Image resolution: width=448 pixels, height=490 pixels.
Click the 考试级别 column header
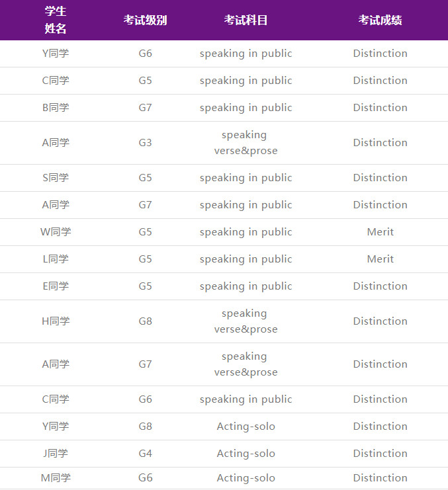pos(145,20)
